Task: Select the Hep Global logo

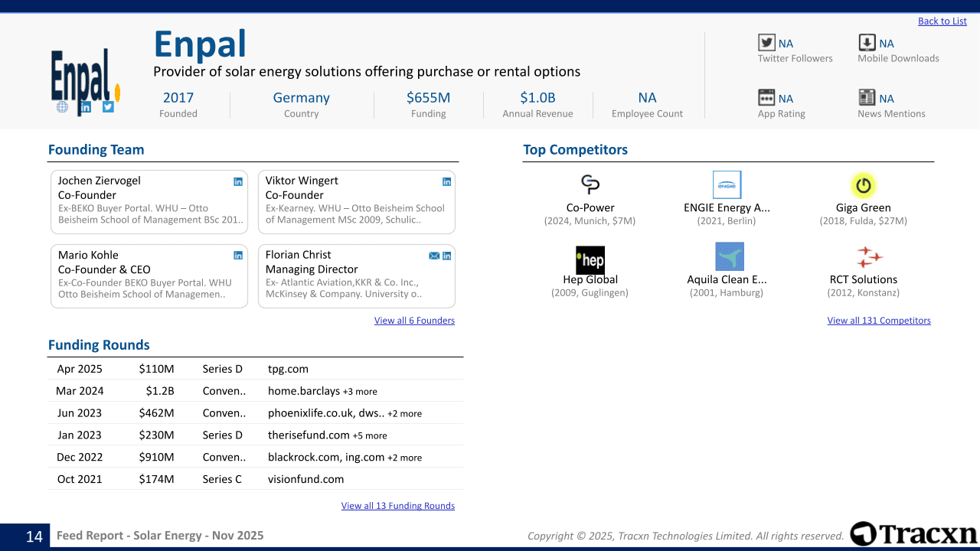Action: pos(590,259)
